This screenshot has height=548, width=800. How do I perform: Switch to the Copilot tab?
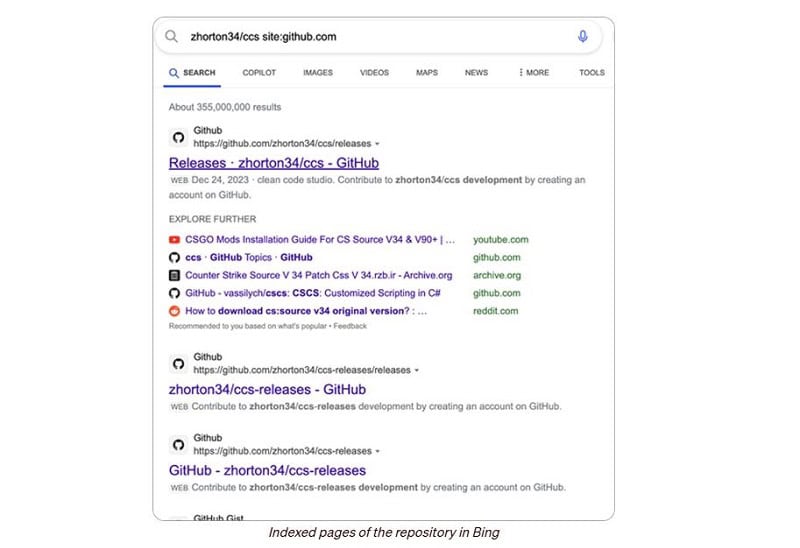click(x=259, y=72)
